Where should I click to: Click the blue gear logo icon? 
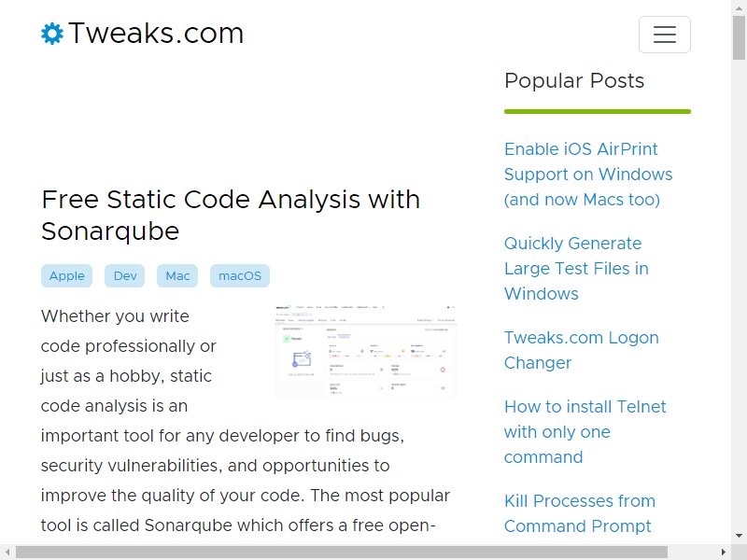(x=52, y=34)
